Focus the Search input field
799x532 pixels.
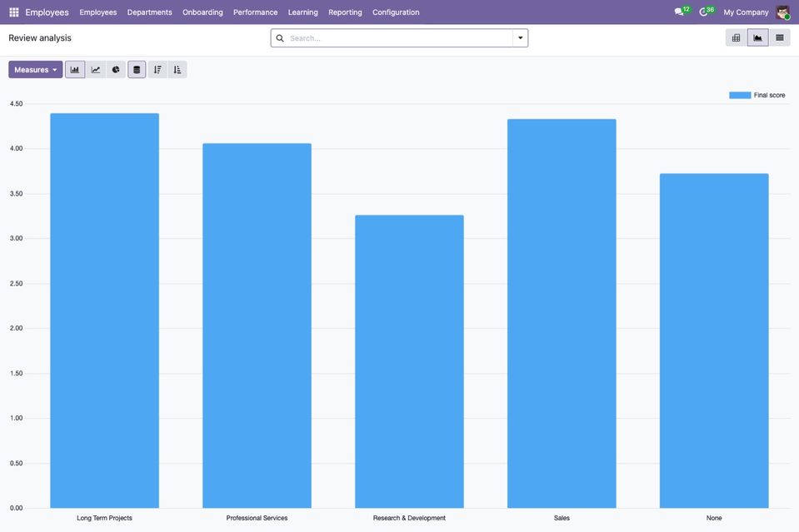click(400, 38)
